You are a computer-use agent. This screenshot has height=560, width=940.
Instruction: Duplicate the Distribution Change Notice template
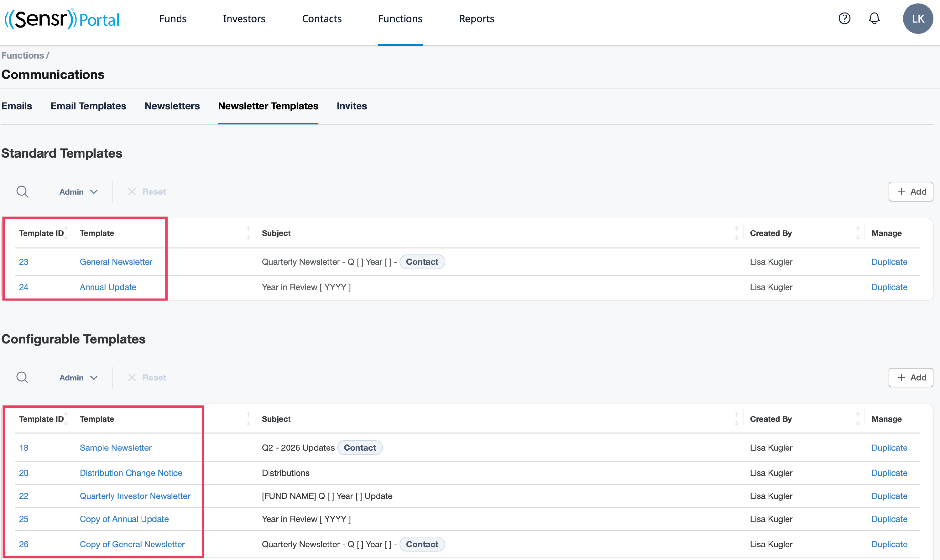(x=889, y=473)
